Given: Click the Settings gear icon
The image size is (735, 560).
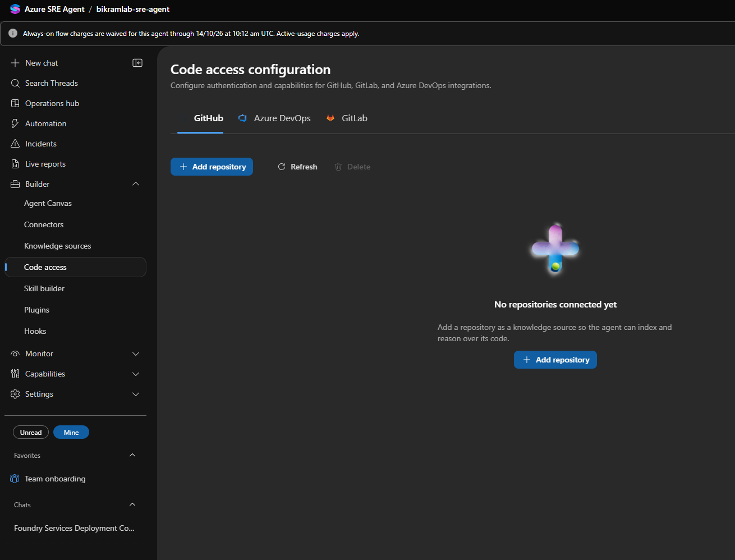Looking at the screenshot, I should [x=15, y=394].
